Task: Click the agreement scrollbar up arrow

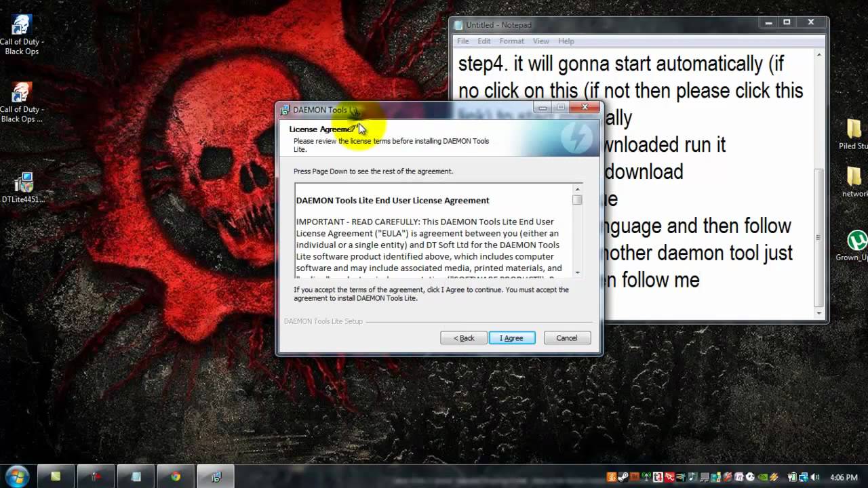Action: [x=577, y=189]
